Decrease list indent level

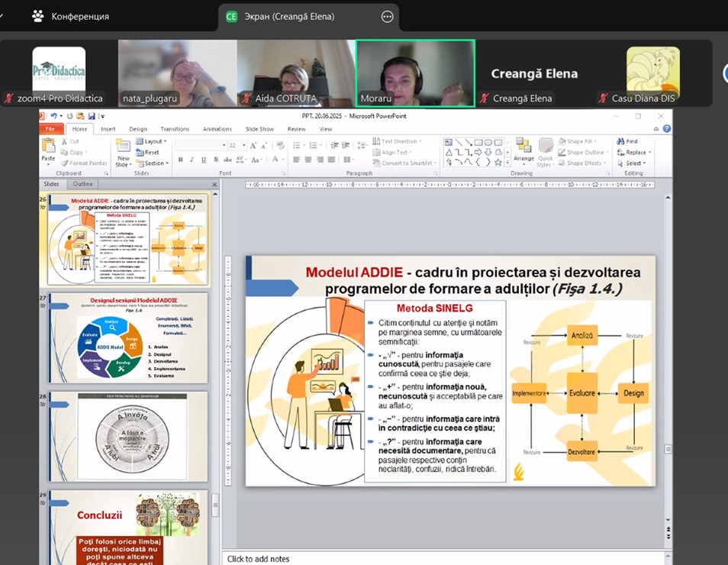[334, 146]
